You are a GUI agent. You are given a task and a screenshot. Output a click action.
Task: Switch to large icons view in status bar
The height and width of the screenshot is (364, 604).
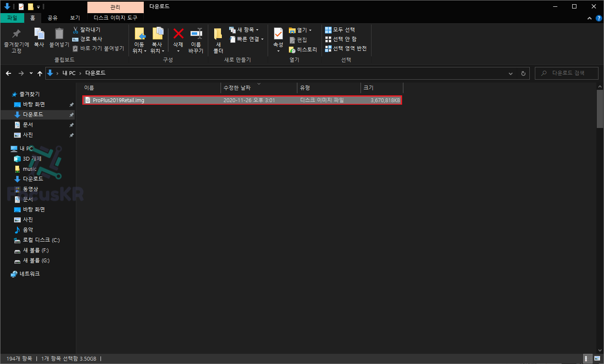click(597, 358)
